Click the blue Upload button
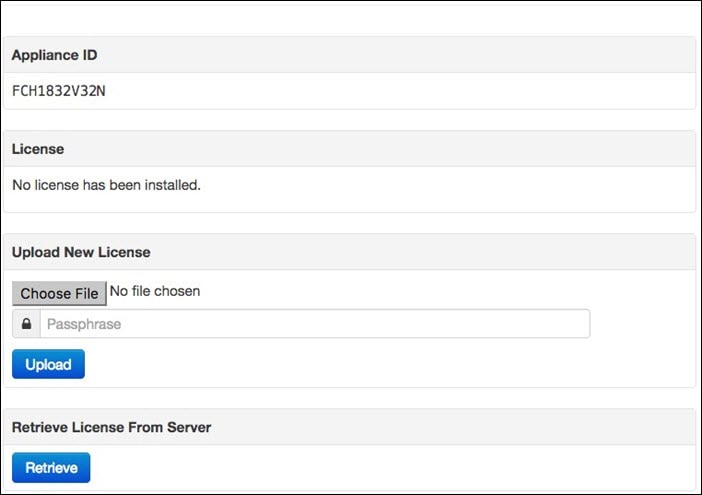Image resolution: width=702 pixels, height=495 pixels. pyautogui.click(x=48, y=364)
